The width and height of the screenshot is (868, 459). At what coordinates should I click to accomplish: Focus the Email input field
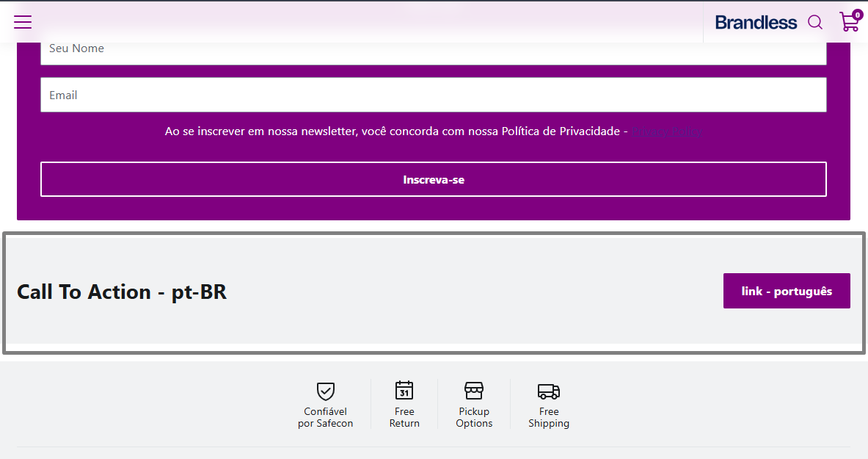(434, 95)
